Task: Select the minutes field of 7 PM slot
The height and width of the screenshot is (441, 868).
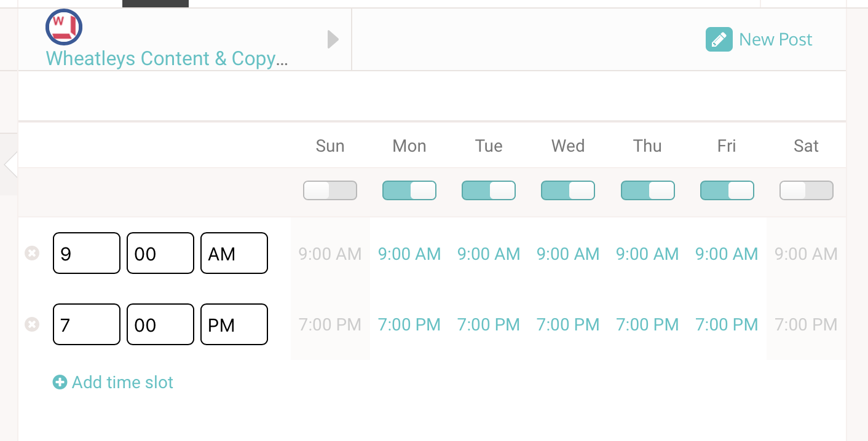Action: click(160, 324)
